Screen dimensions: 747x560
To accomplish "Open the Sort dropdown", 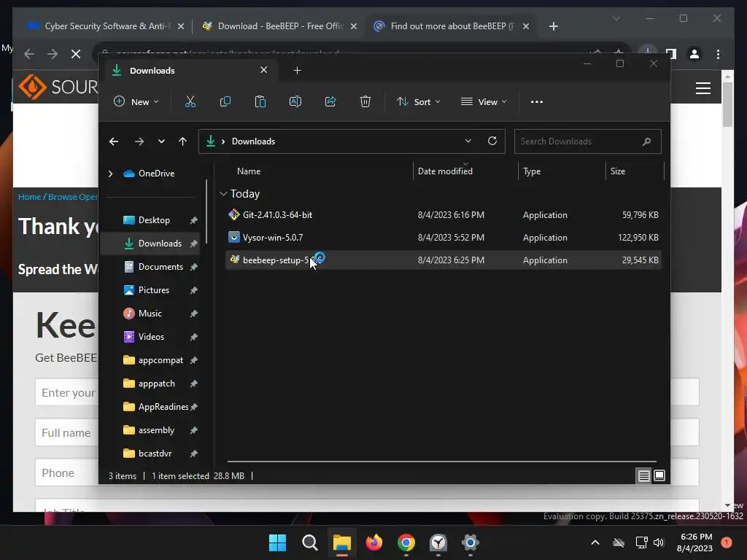I will click(418, 101).
